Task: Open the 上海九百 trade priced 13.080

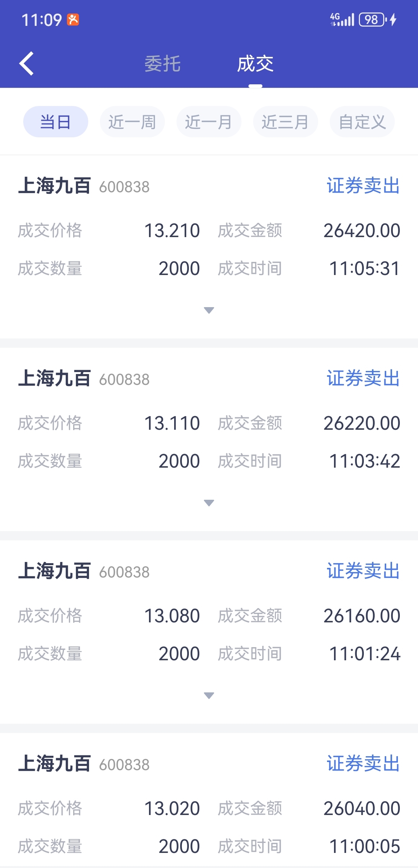Action: pos(55,571)
